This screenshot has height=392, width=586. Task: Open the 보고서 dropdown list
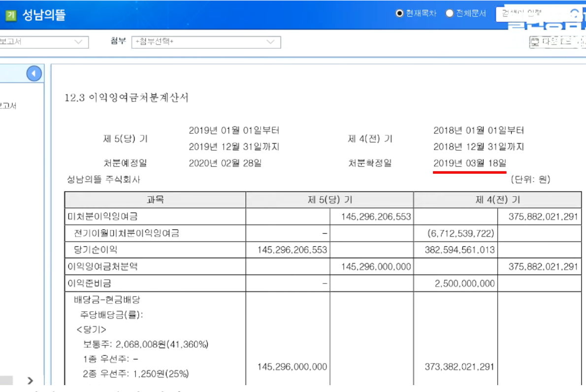point(44,42)
